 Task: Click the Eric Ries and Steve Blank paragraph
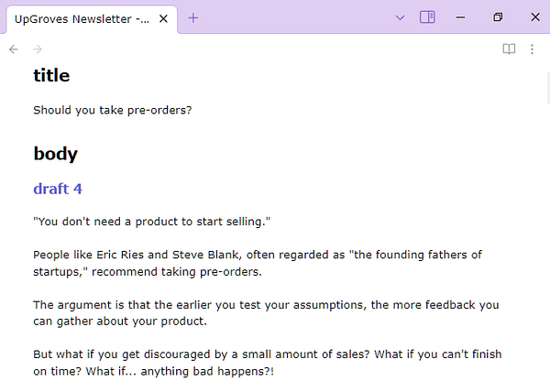(257, 263)
